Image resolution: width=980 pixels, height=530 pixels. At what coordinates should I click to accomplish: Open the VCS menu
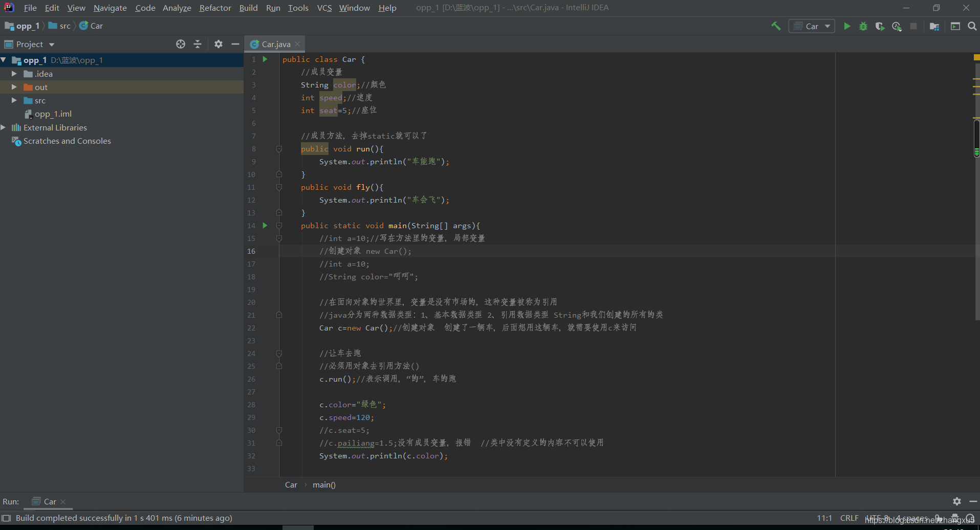click(x=324, y=8)
